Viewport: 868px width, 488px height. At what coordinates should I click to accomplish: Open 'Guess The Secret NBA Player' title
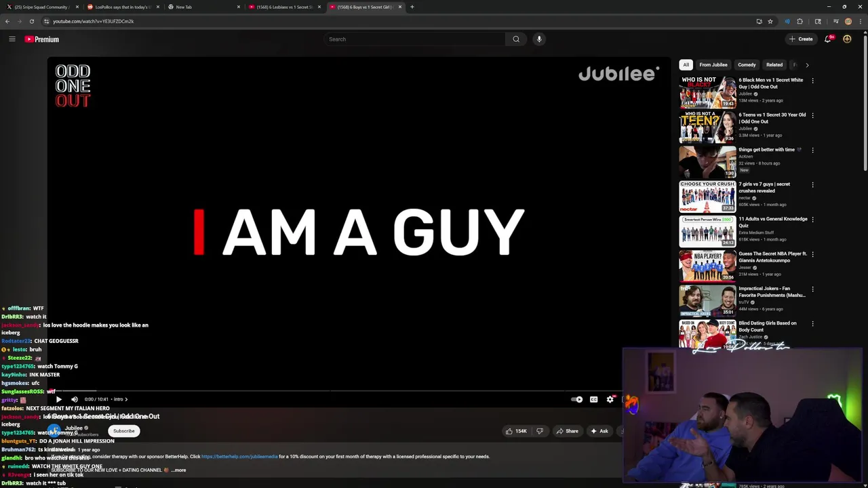pos(773,257)
